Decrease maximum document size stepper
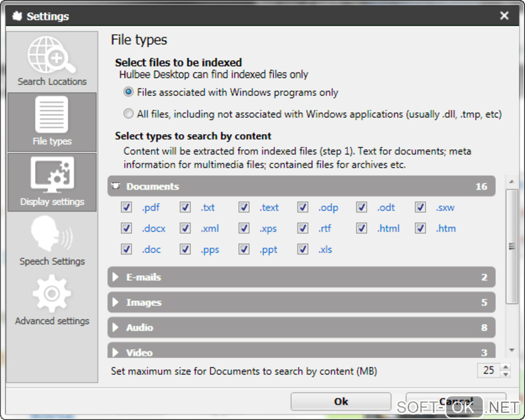 tap(505, 374)
